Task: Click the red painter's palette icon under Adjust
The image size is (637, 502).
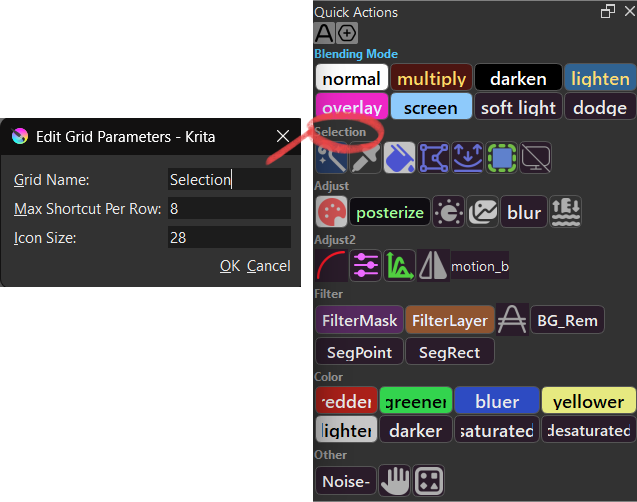Action: click(332, 212)
